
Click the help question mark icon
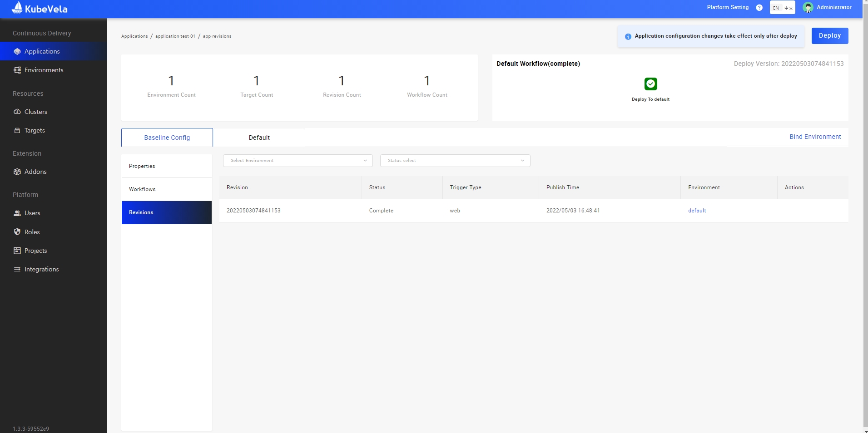tap(759, 8)
